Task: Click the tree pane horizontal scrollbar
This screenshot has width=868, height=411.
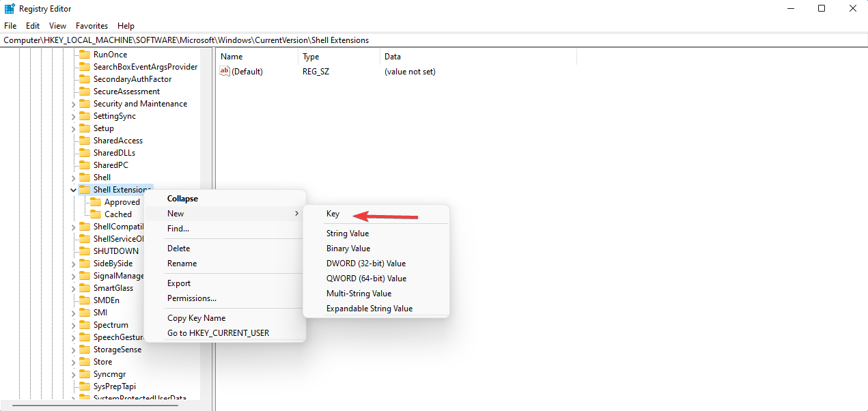Action: [x=95, y=406]
